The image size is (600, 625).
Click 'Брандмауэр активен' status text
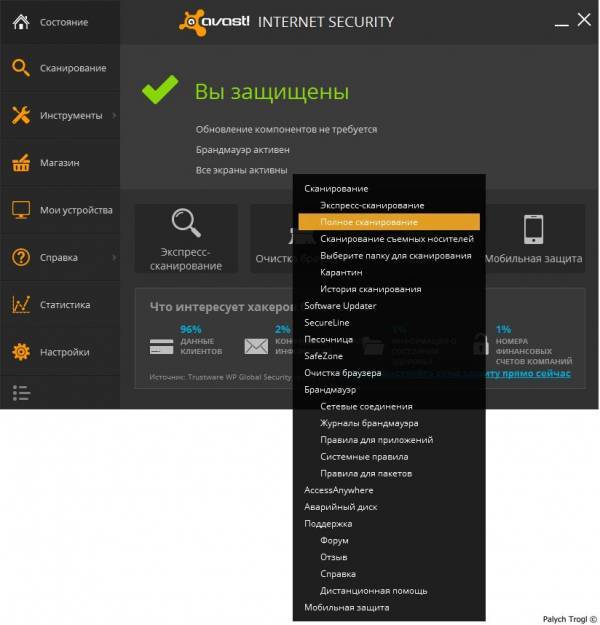point(242,150)
